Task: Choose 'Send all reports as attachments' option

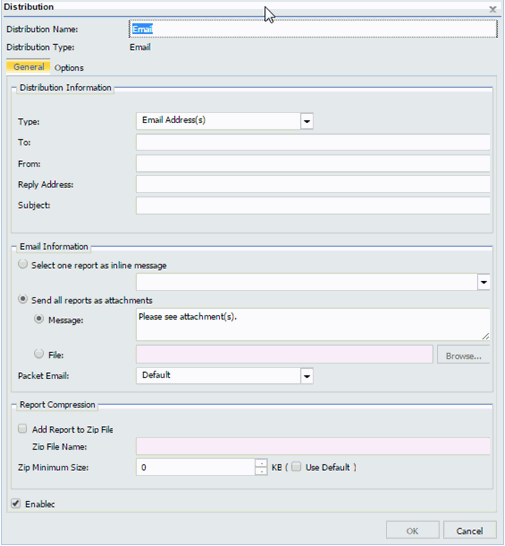Action: 23,299
